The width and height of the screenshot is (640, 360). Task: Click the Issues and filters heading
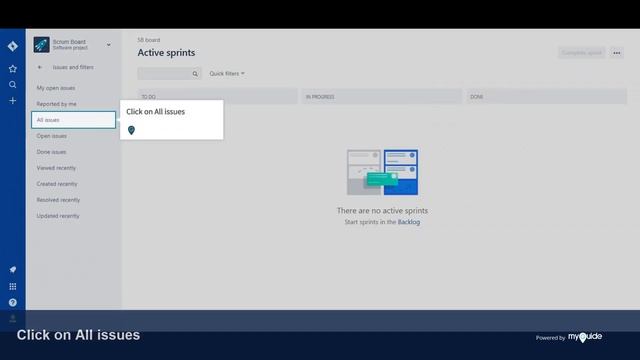pyautogui.click(x=73, y=67)
